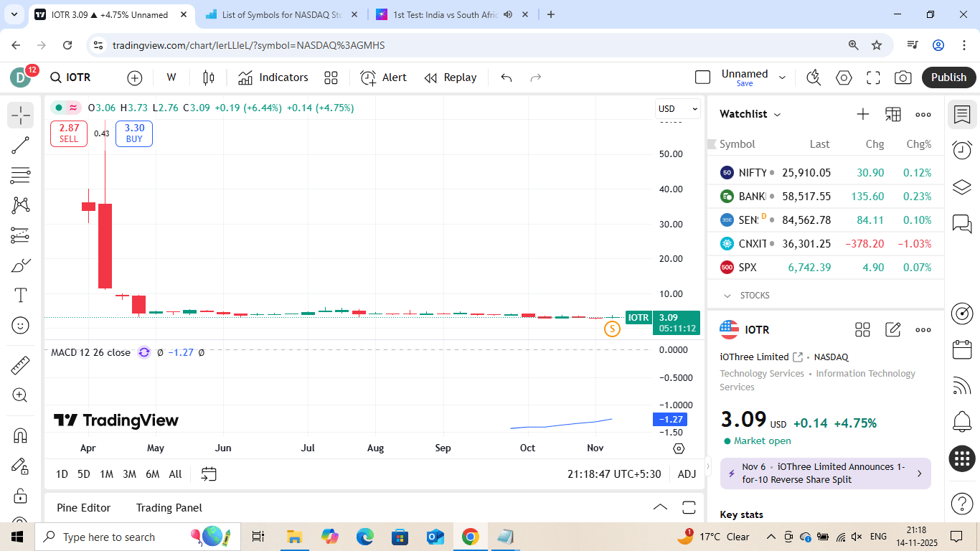Image resolution: width=980 pixels, height=551 pixels.
Task: Add a symbol to compare with plus icon
Action: point(135,77)
